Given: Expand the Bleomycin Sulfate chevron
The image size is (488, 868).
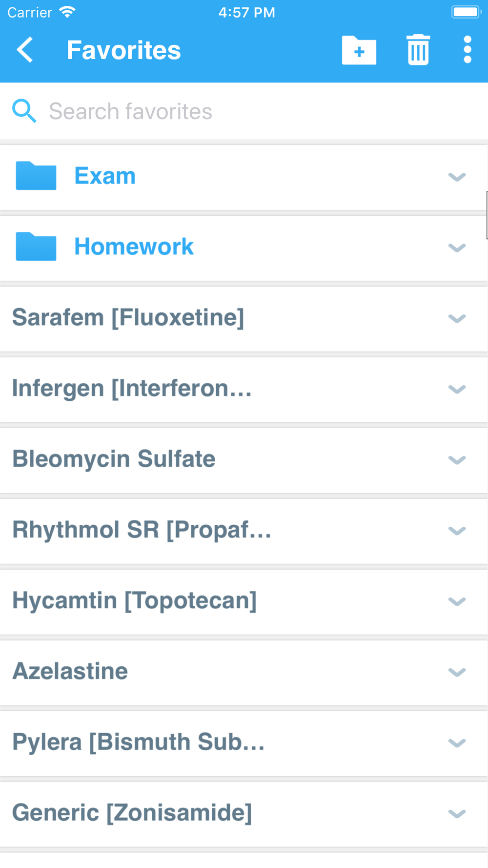Looking at the screenshot, I should point(457,460).
